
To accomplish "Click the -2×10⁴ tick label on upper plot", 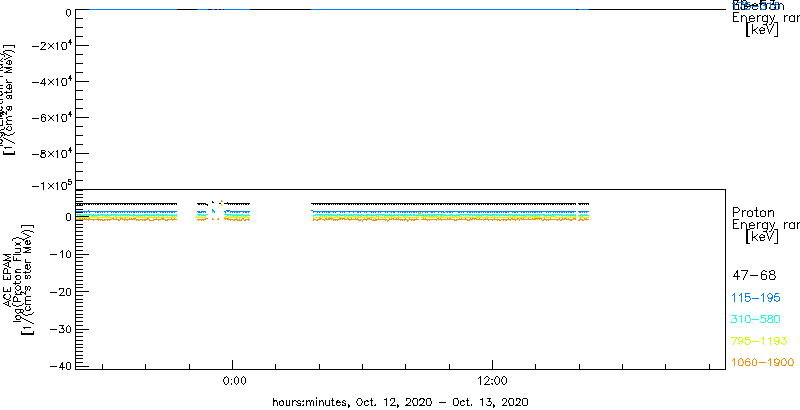I will tap(50, 45).
